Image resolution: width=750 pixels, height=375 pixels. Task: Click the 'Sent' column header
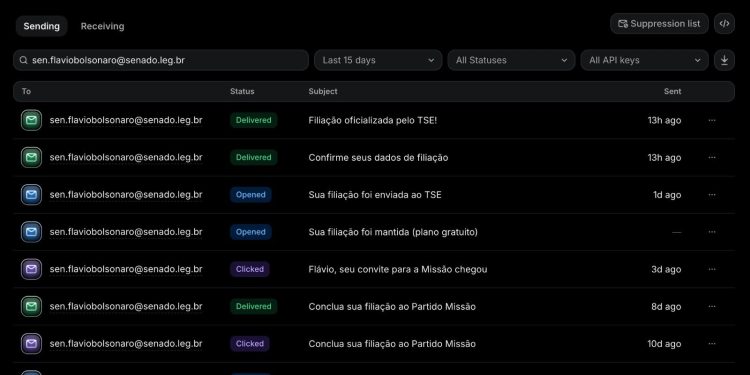pyautogui.click(x=673, y=91)
